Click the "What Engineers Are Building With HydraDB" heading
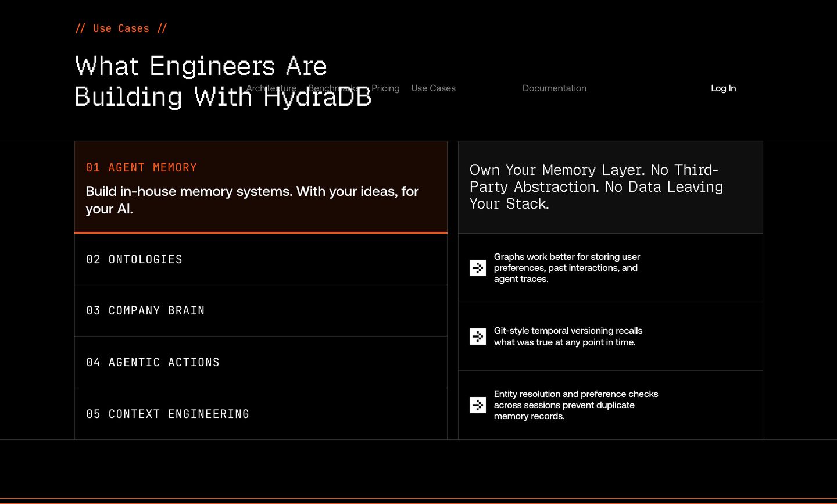837x504 pixels. (x=223, y=81)
